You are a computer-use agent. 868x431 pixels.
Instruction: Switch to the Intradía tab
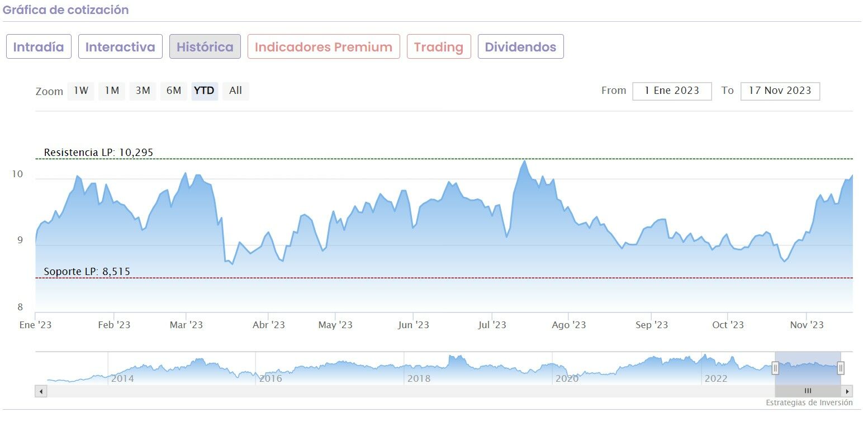tap(39, 47)
